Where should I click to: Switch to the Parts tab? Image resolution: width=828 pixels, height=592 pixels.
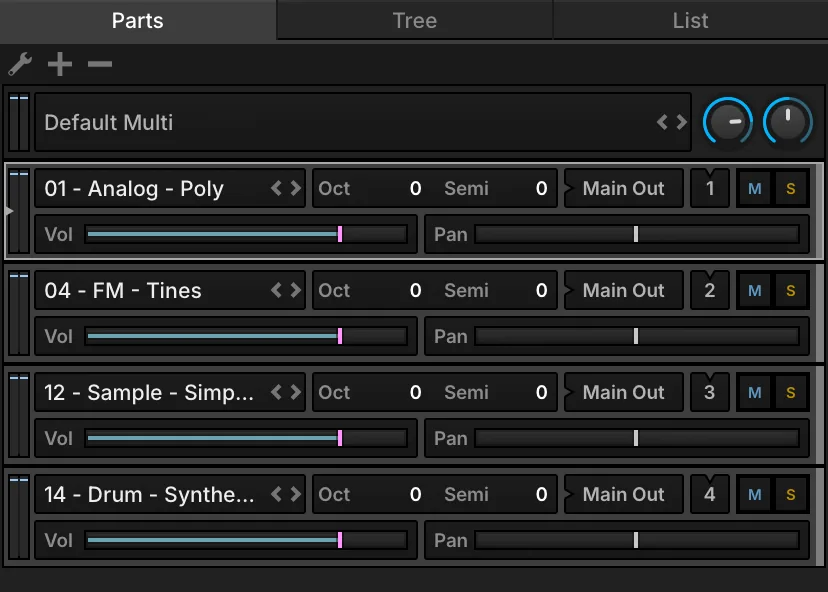click(x=138, y=21)
